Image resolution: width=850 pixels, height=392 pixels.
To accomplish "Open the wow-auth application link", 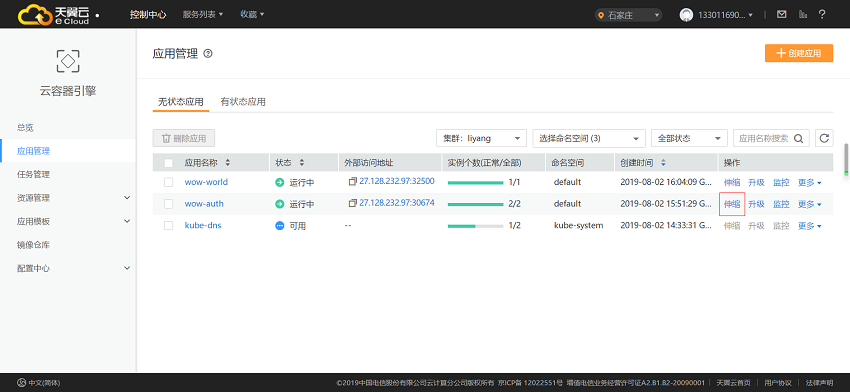I will click(x=204, y=204).
